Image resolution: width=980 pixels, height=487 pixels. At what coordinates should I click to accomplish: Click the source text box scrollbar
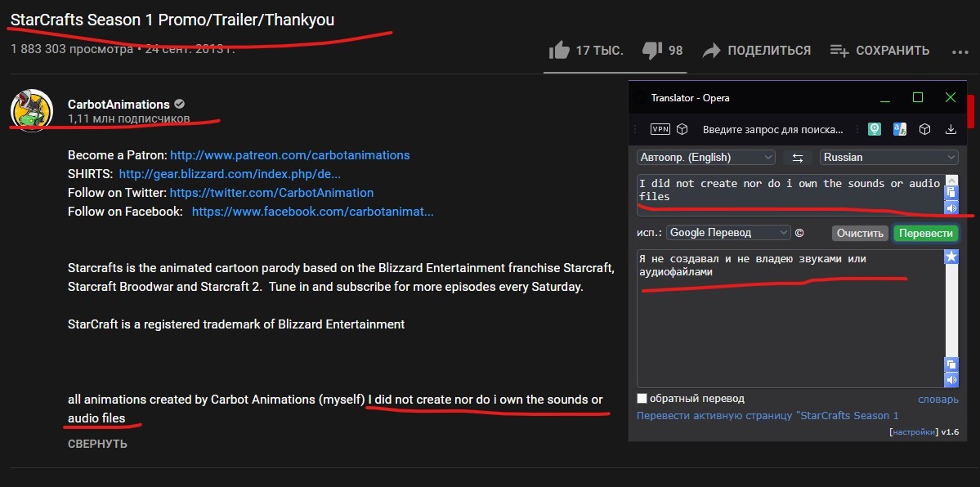(x=951, y=180)
